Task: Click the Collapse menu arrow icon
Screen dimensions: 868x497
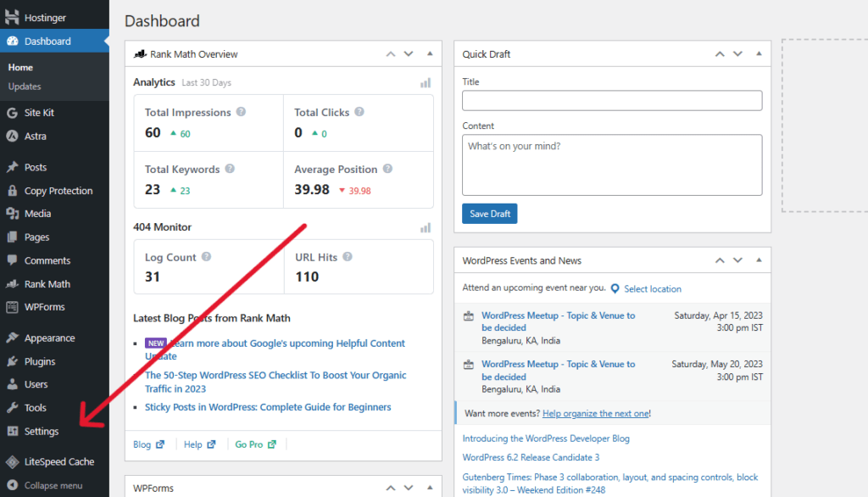Action: coord(12,485)
